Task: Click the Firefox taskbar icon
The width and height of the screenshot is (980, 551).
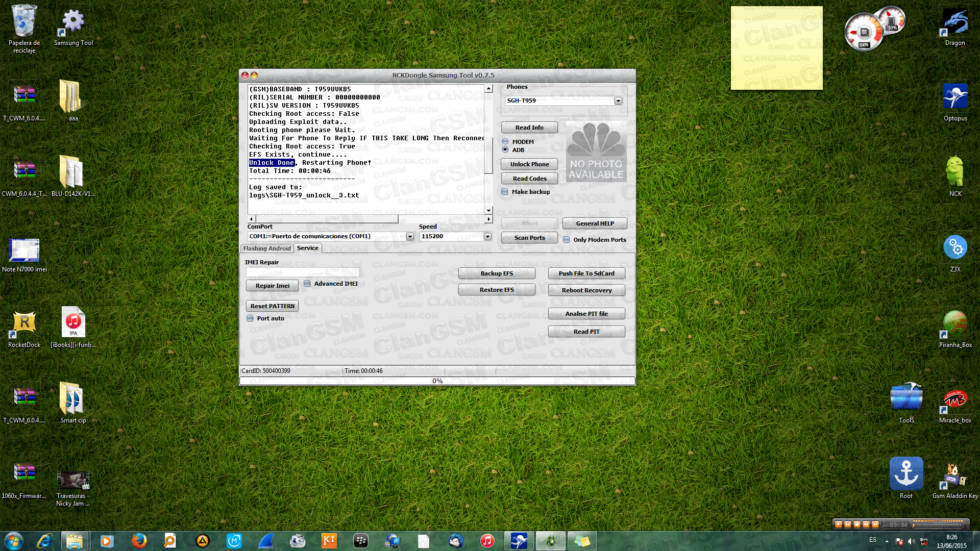Action: click(x=138, y=541)
